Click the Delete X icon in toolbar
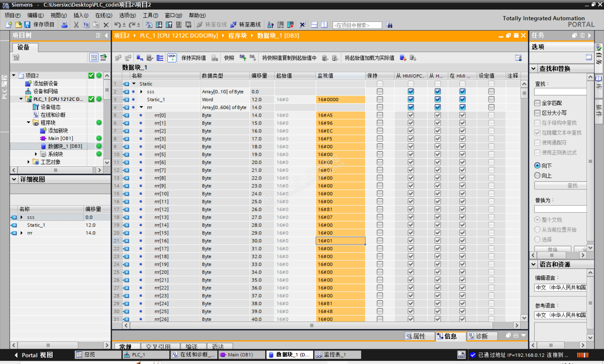This screenshot has height=364, width=604. point(106,25)
